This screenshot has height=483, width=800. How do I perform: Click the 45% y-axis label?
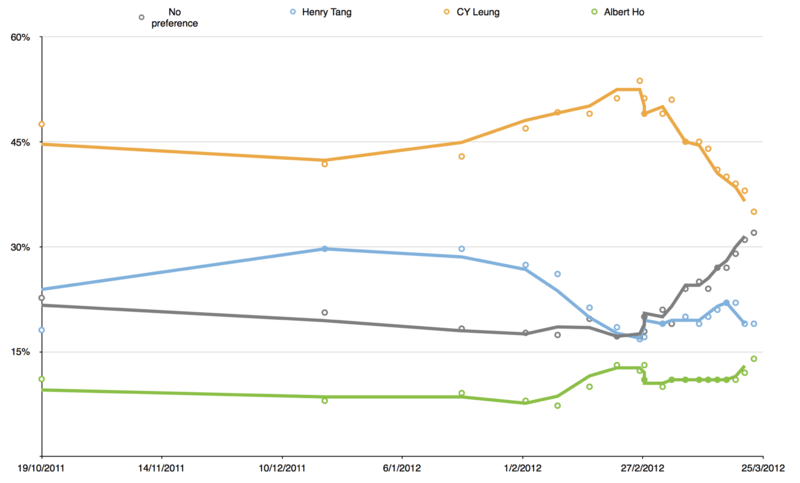pos(21,142)
